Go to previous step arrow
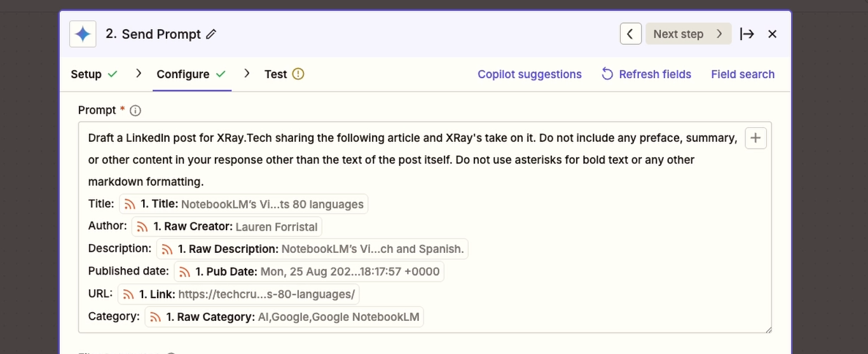The width and height of the screenshot is (868, 354). pos(630,34)
